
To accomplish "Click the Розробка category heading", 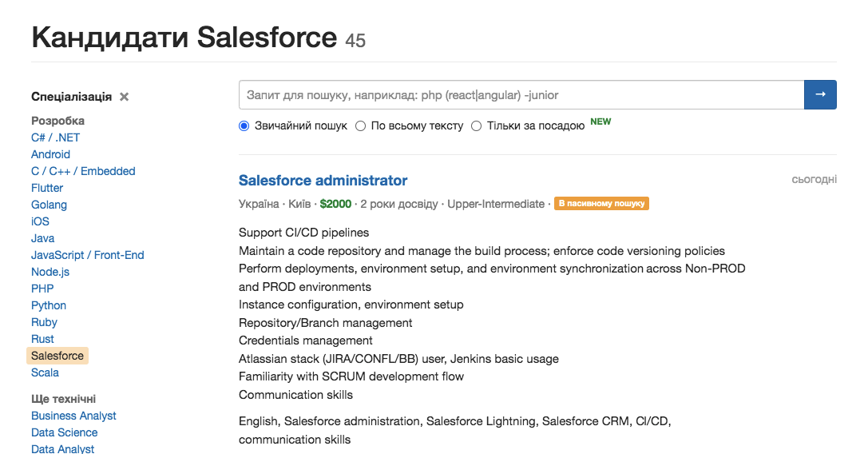I will (x=57, y=121).
